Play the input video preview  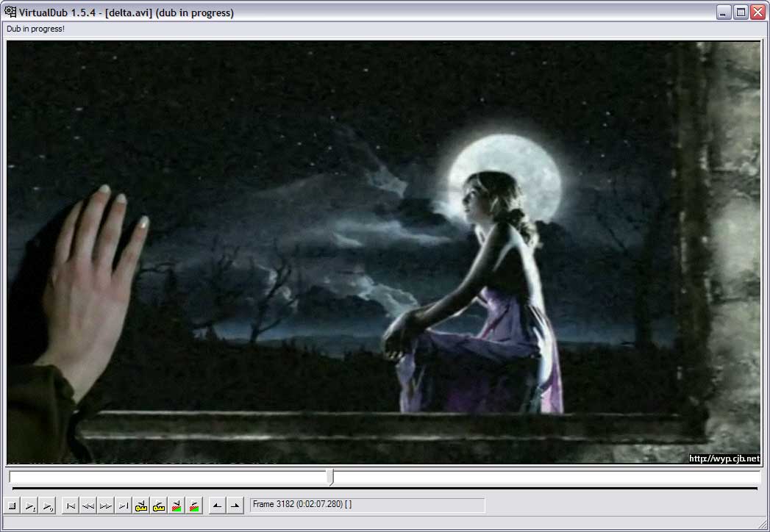tap(30, 506)
